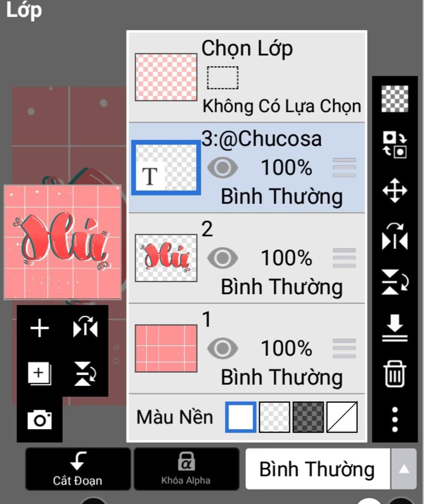Click the swap layers icon in right toolbar
Image resolution: width=424 pixels, height=504 pixels.
pyautogui.click(x=395, y=145)
